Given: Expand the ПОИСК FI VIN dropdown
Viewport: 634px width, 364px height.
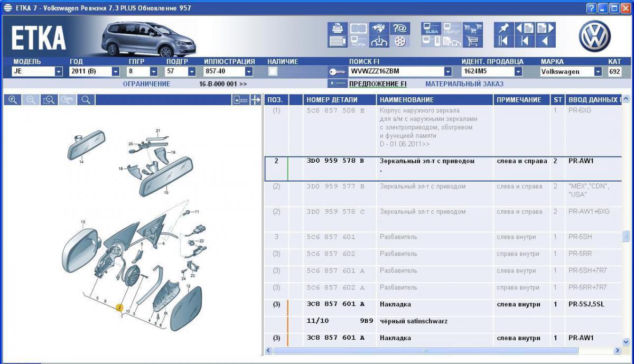Looking at the screenshot, I should (448, 72).
